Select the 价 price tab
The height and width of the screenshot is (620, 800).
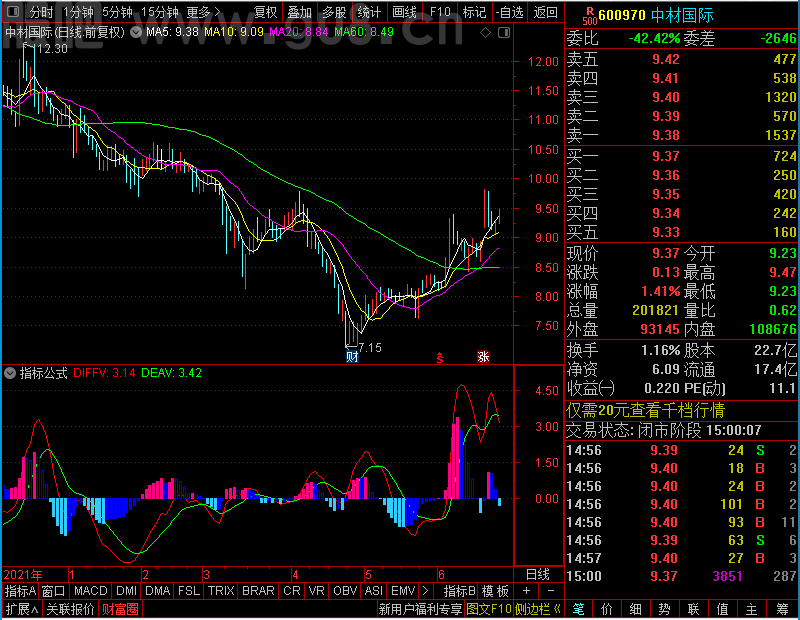point(607,609)
